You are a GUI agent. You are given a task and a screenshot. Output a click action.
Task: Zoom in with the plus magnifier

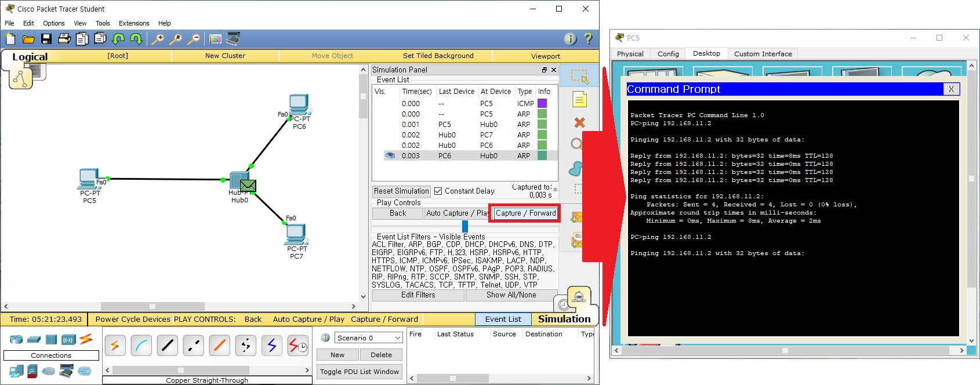click(157, 39)
